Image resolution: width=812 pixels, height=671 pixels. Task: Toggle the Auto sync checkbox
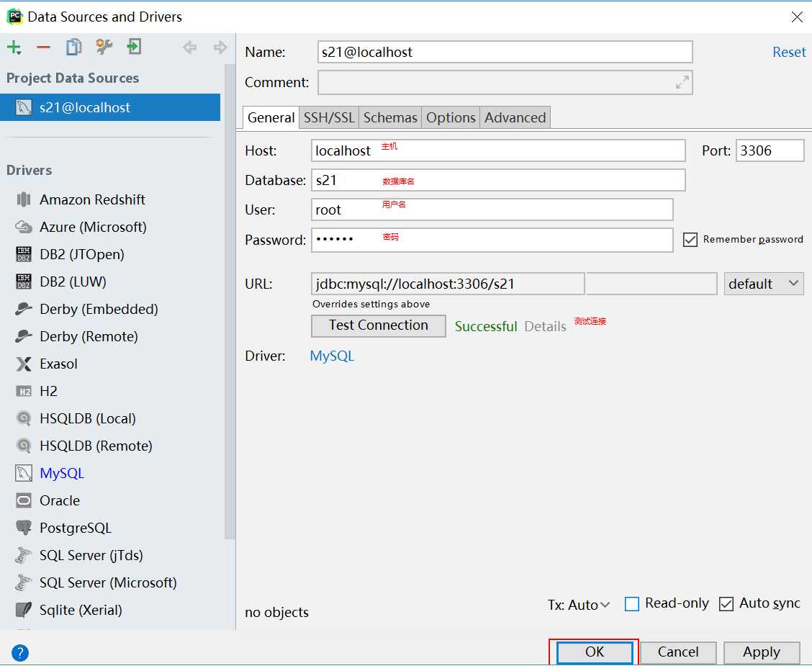[726, 604]
